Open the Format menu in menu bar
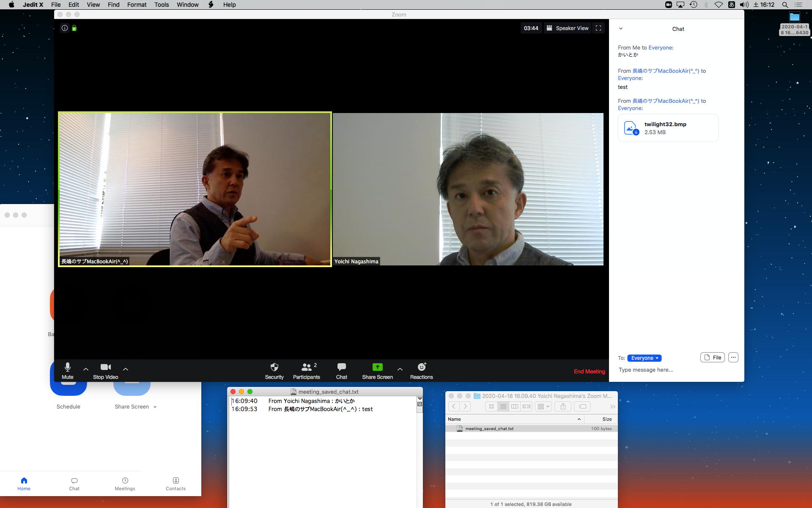This screenshot has width=812, height=508. pyautogui.click(x=137, y=5)
